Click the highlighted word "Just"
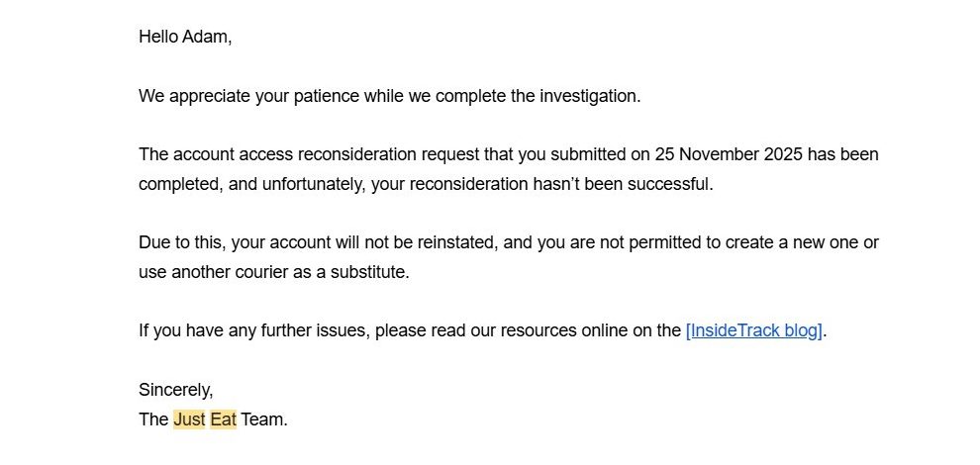Image resolution: width=980 pixels, height=465 pixels. tap(189, 418)
